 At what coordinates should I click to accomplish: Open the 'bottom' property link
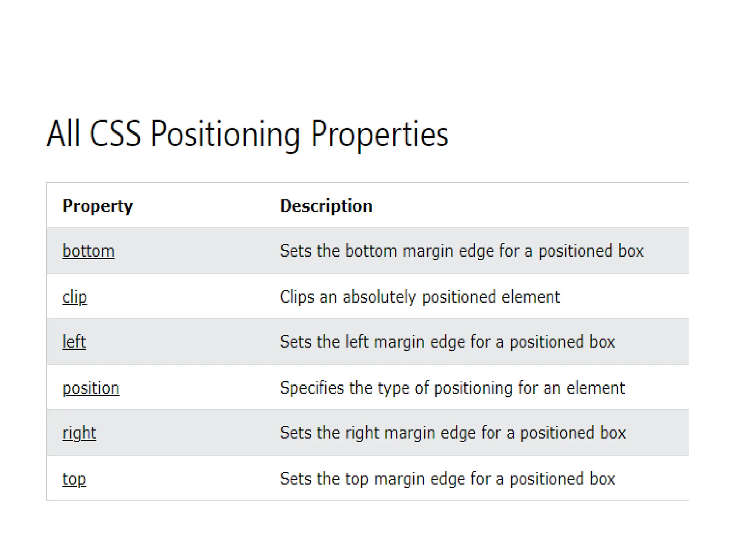tap(88, 251)
